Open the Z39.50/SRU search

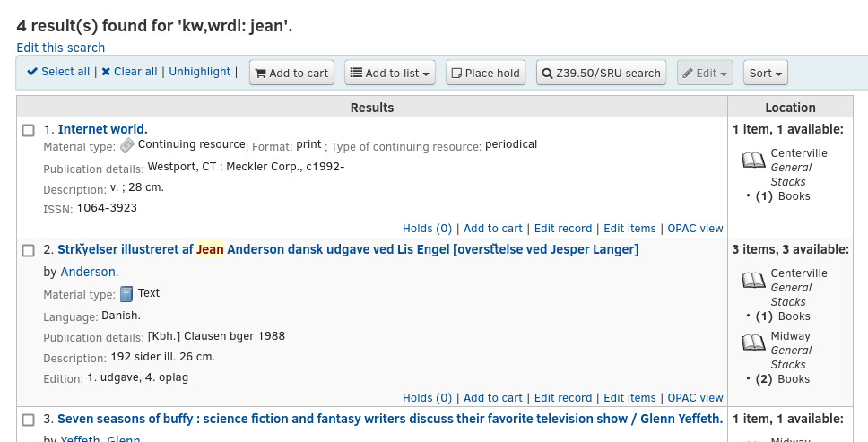click(x=601, y=73)
